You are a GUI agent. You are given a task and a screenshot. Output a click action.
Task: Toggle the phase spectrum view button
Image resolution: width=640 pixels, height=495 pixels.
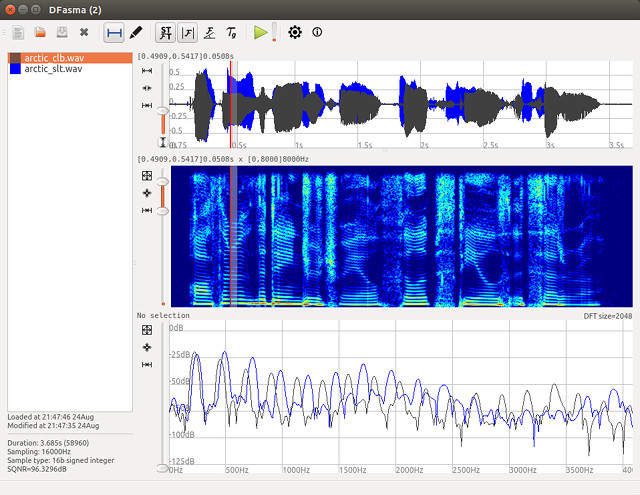click(210, 32)
